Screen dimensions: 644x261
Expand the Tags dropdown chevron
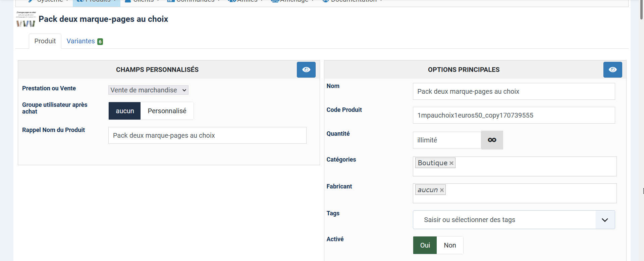point(605,220)
